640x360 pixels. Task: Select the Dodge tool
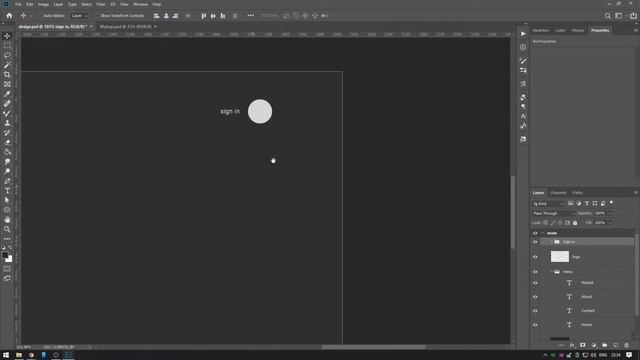pos(7,171)
